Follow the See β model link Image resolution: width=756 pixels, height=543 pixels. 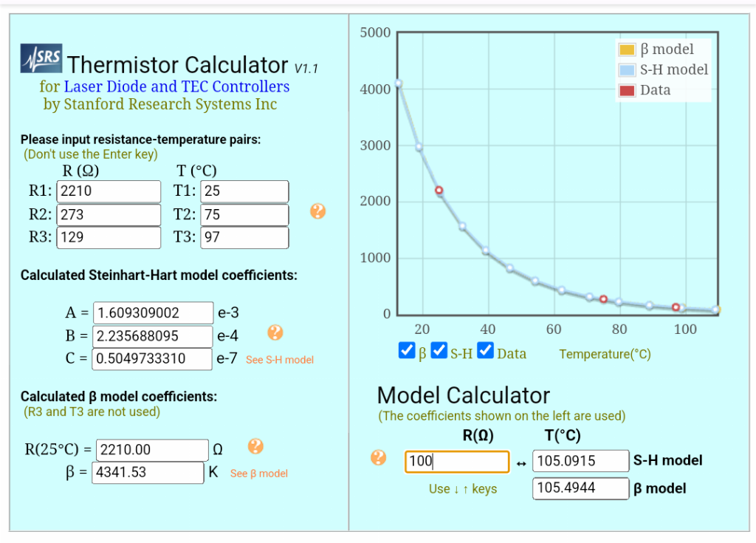click(x=259, y=474)
